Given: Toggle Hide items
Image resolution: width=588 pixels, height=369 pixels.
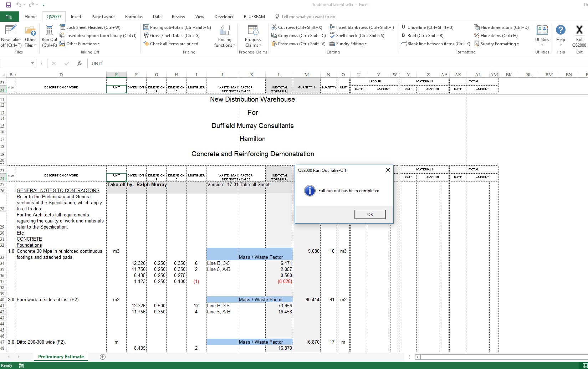Looking at the screenshot, I should pyautogui.click(x=496, y=36).
